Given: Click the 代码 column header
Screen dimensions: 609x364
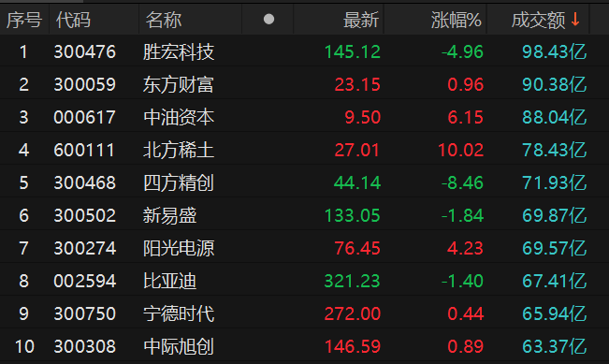Looking at the screenshot, I should coord(73,20).
